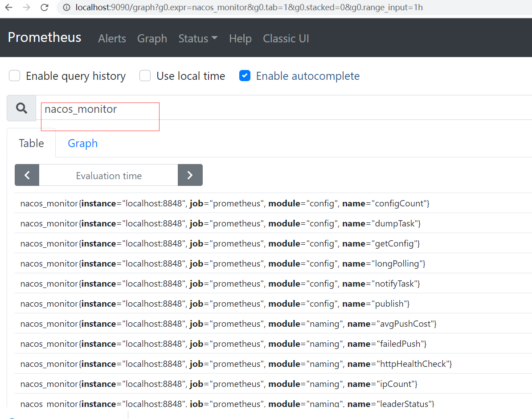532x419 pixels.
Task: Open the Alerts page
Action: [x=112, y=39]
